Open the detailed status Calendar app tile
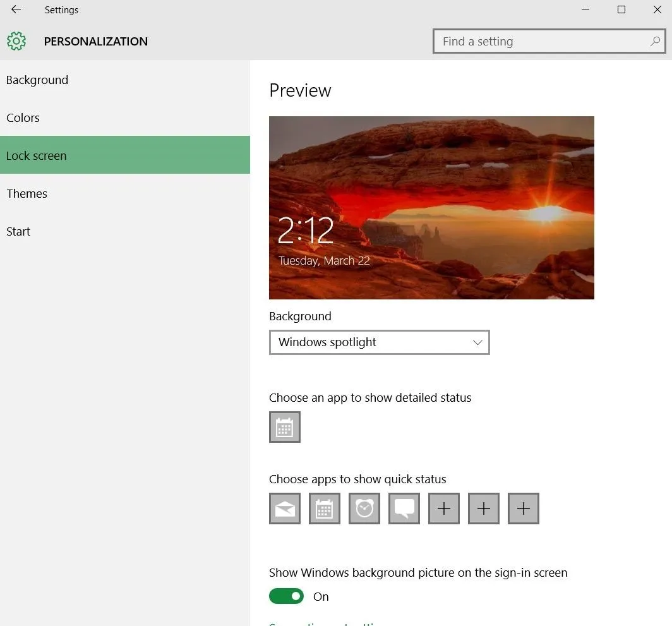Viewport: 672px width, 626px height. pyautogui.click(x=285, y=427)
